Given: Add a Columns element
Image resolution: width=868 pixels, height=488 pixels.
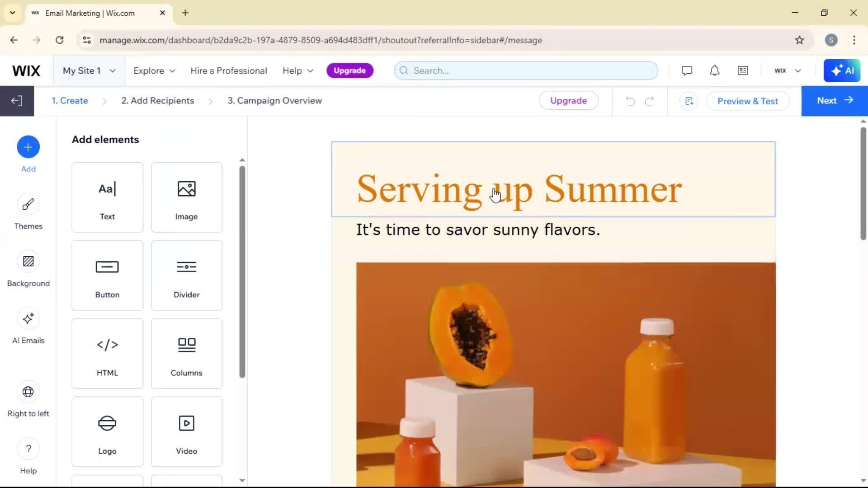Looking at the screenshot, I should click(x=186, y=354).
